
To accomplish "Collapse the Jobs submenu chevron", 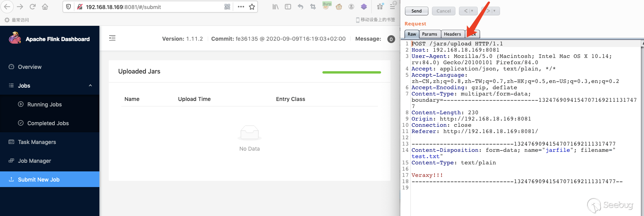I will tap(90, 85).
